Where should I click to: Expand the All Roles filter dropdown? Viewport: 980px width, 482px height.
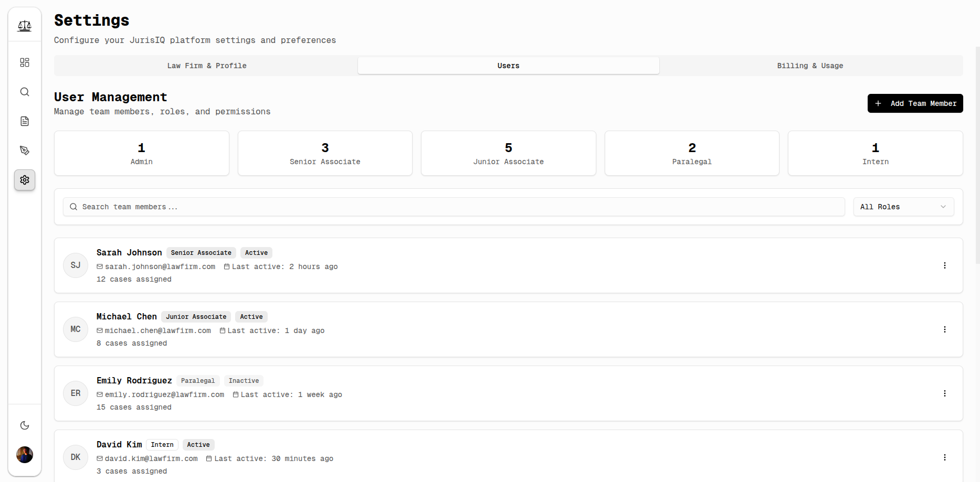tap(903, 207)
